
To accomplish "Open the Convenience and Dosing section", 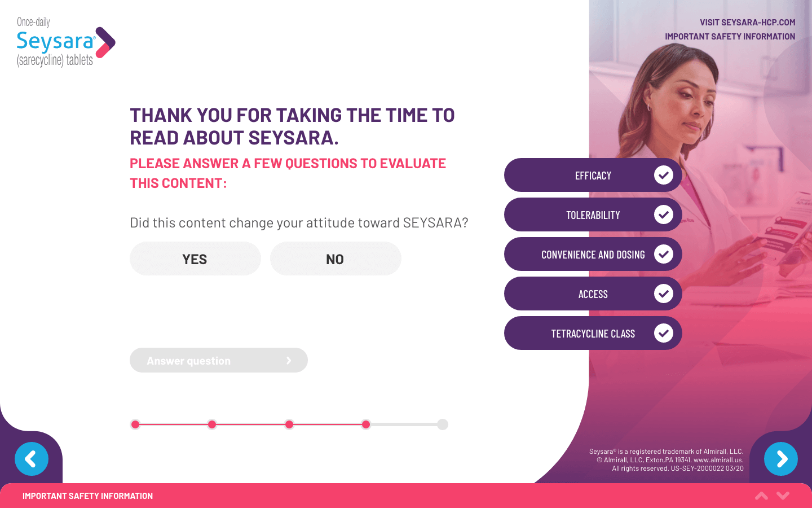I will click(x=593, y=255).
